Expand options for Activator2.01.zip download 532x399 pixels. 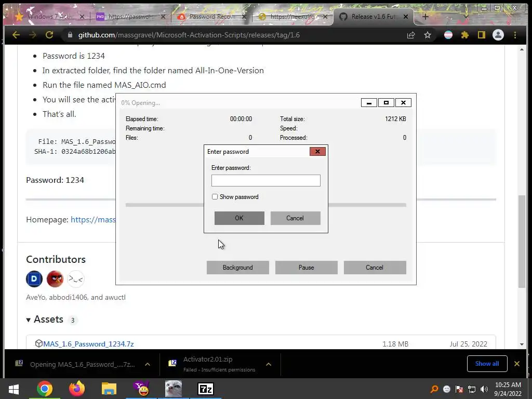[x=269, y=364]
